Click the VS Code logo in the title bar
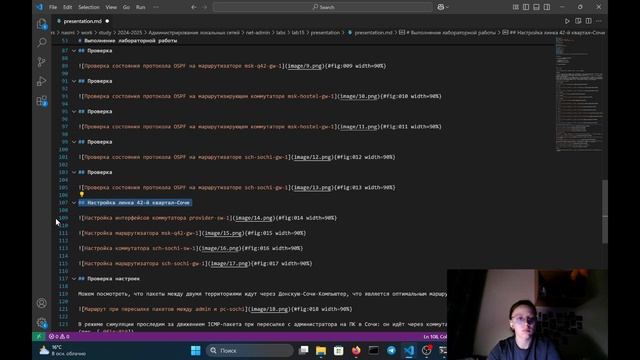640x360 pixels. pyautogui.click(x=39, y=7)
